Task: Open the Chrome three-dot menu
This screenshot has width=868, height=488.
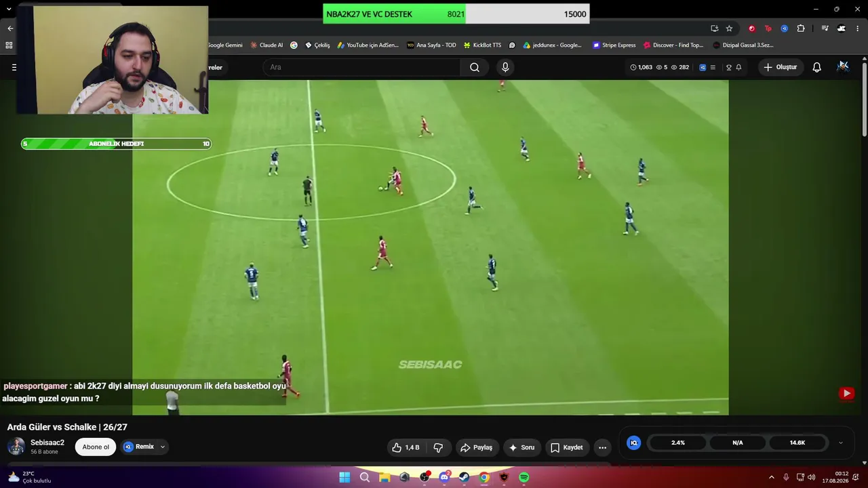Action: point(858,28)
